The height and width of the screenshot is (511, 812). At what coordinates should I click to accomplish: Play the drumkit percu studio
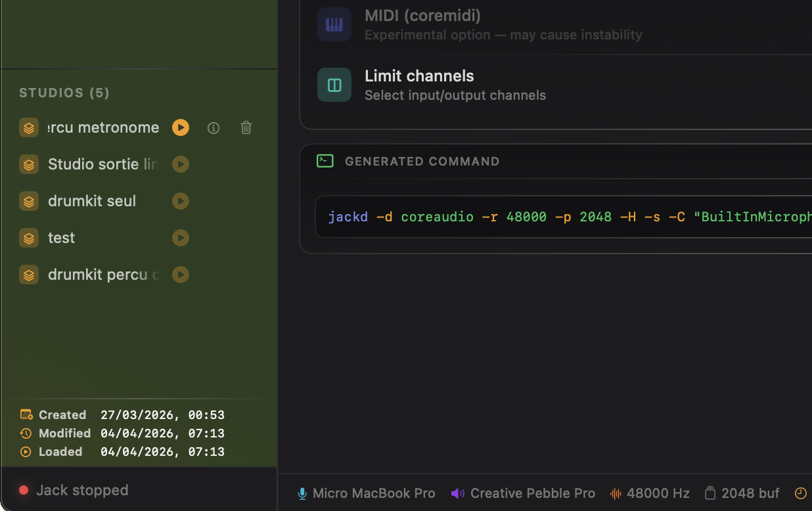[x=181, y=275]
